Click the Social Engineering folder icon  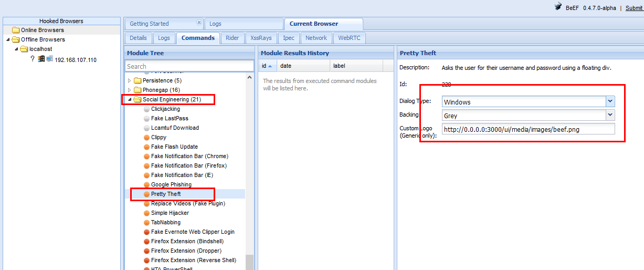tap(138, 99)
